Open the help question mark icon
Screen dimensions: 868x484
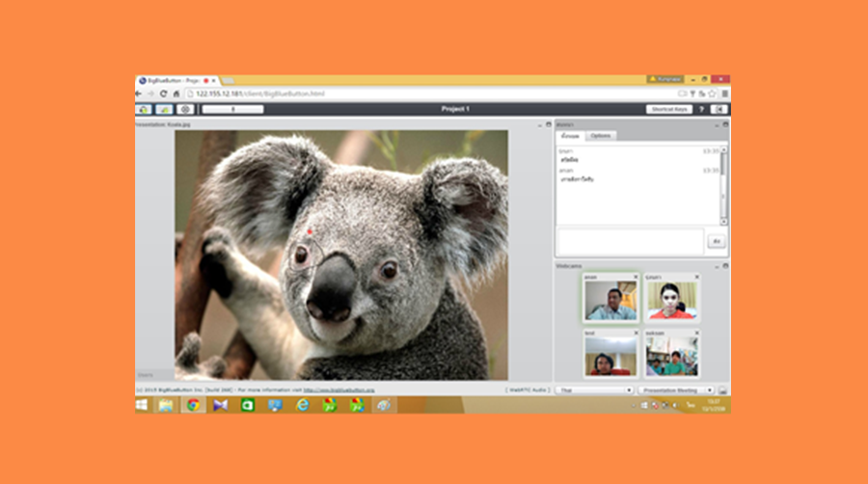(x=701, y=109)
